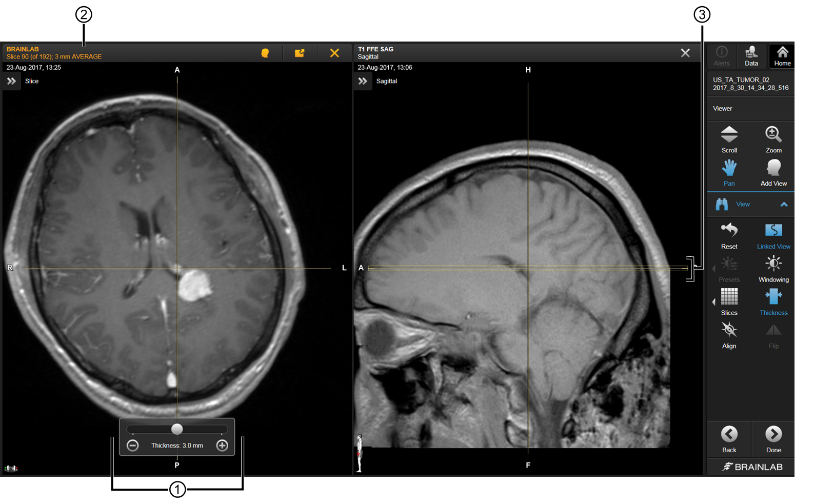The height and width of the screenshot is (504, 814).
Task: Click the Done arrow button
Action: click(773, 439)
